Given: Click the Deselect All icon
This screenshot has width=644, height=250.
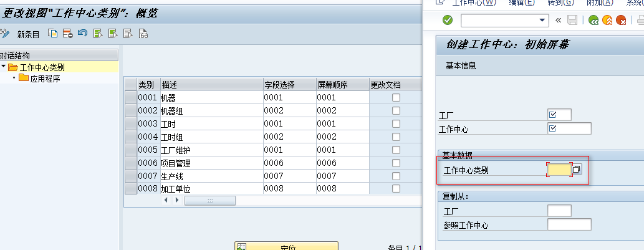Looking at the screenshot, I should [x=128, y=34].
